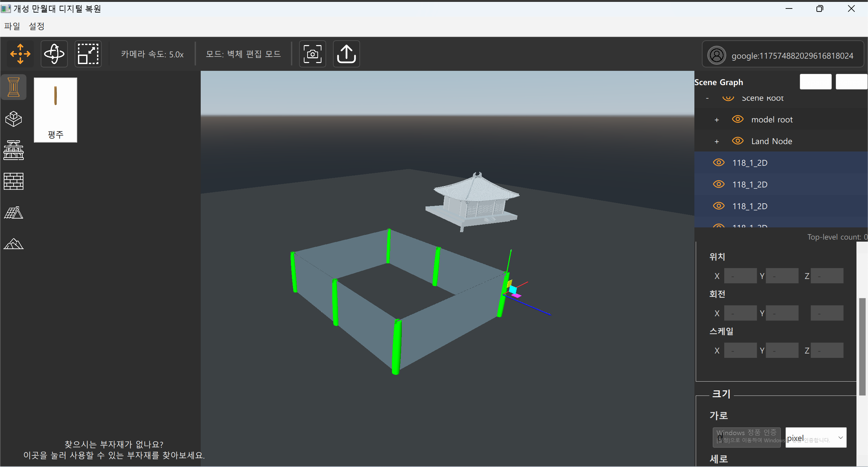Toggle visibility of first 118_1_2D item
The height and width of the screenshot is (467, 868).
pos(718,163)
